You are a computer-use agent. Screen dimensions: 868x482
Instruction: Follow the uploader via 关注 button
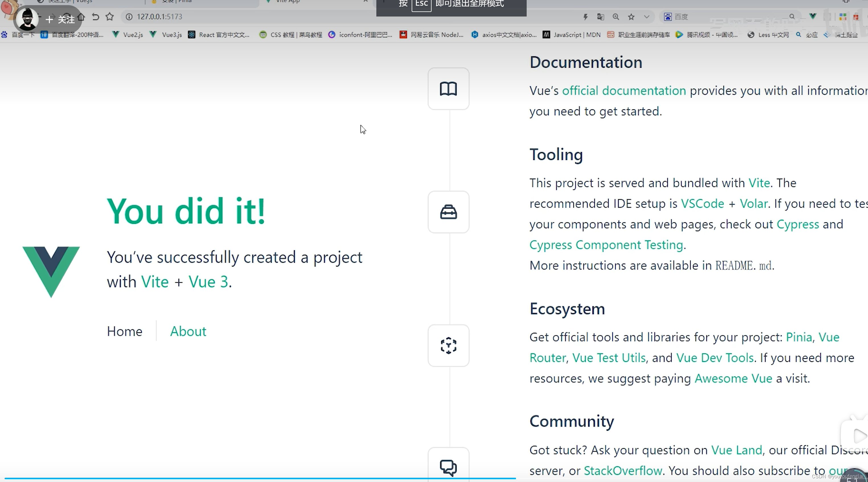(x=60, y=19)
